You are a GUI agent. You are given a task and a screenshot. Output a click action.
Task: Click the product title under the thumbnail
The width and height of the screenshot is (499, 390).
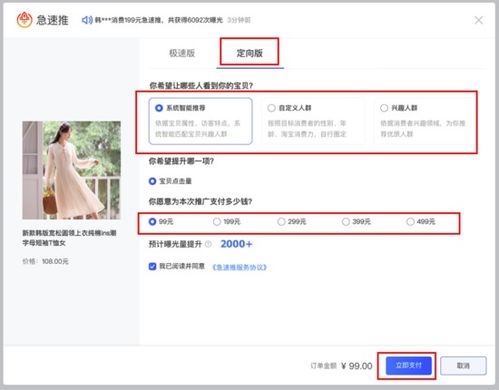pyautogui.click(x=69, y=238)
